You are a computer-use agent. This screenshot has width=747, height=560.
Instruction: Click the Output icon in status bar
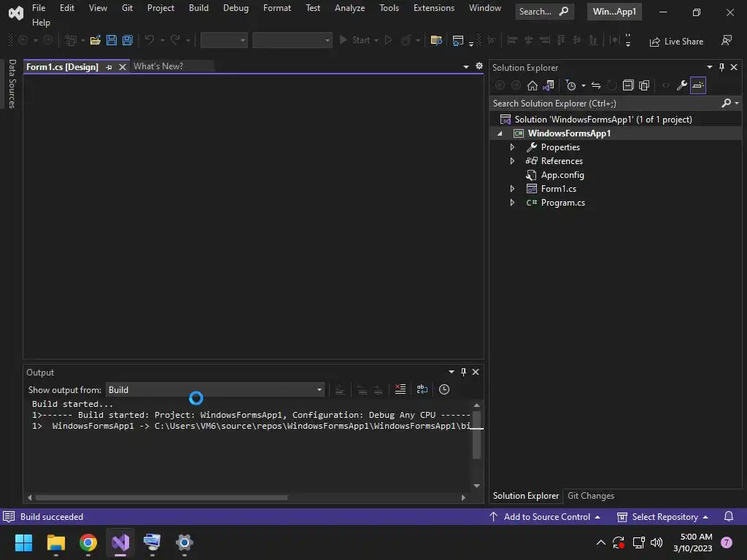tap(9, 517)
